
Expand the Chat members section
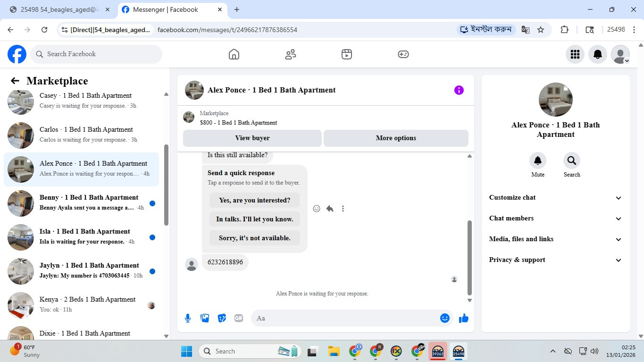tap(555, 219)
